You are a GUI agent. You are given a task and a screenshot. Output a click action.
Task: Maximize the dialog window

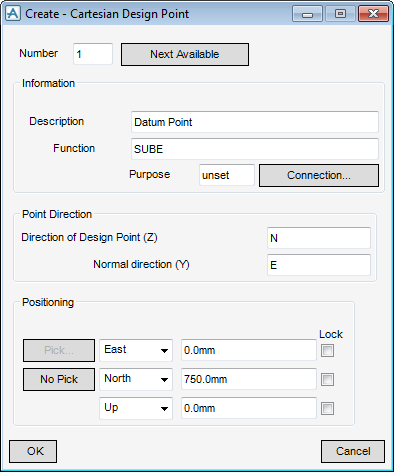point(340,14)
